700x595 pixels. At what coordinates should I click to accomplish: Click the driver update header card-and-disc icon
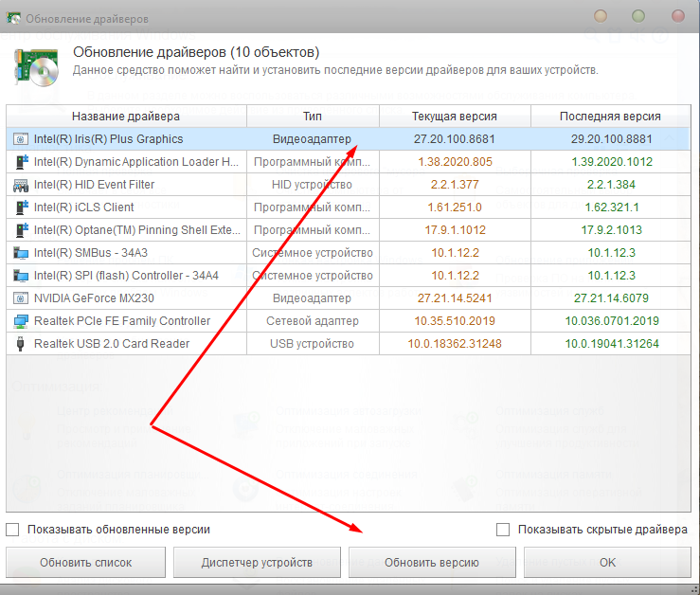[37, 67]
